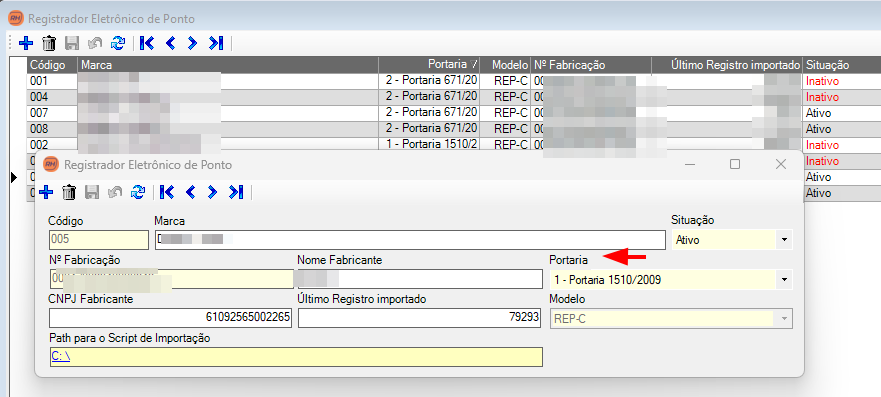Click the undo icon in background window toolbar
881x397 pixels.
95,43
